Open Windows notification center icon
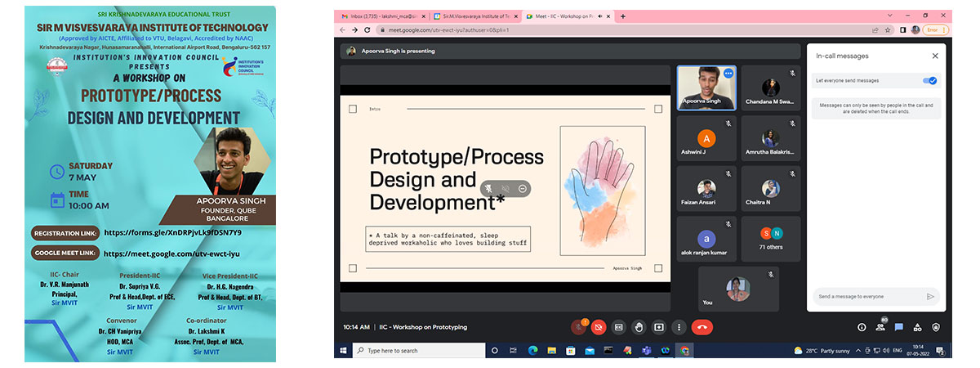Viewport: 980px width, 368px height. pyautogui.click(x=938, y=350)
